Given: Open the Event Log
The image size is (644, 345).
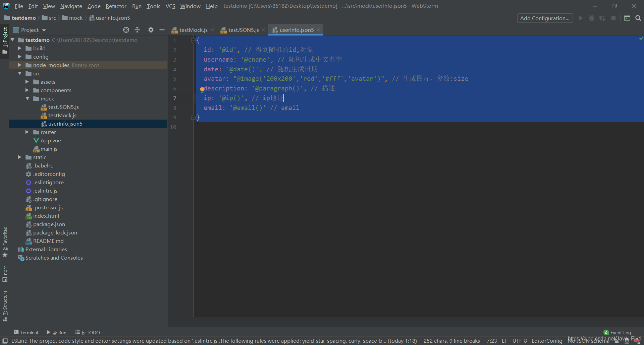Looking at the screenshot, I should [617, 332].
